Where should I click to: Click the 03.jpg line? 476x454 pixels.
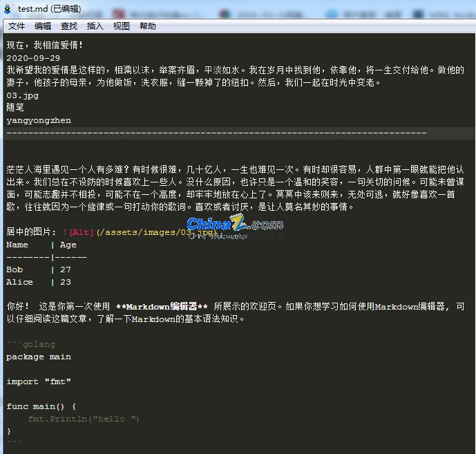tap(23, 95)
